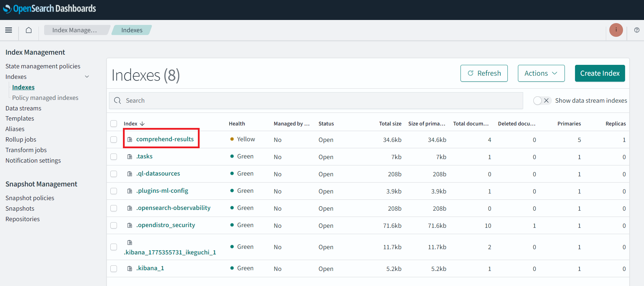Open the Actions dropdown
The height and width of the screenshot is (286, 644).
coord(541,73)
